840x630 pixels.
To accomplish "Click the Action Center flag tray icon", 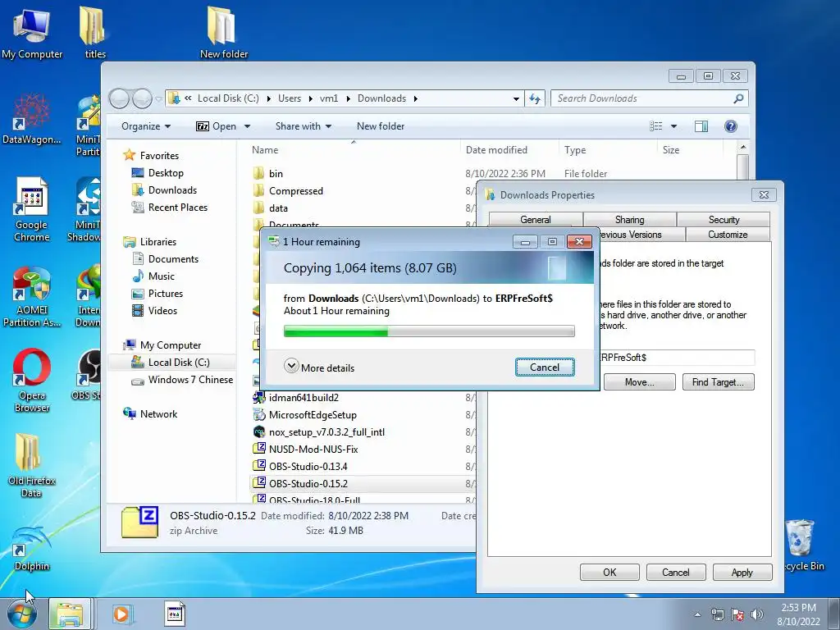I will pos(737,614).
